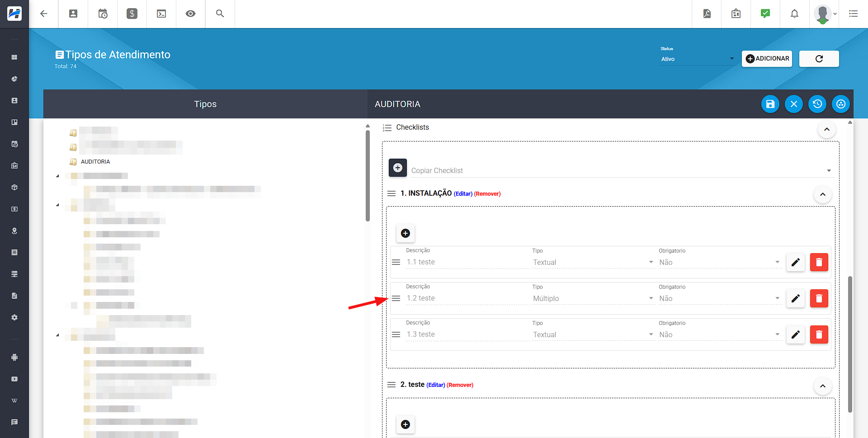Screen dimensions: 868x438
Task: Delete item 1.2 teste with trash button
Action: (819, 298)
